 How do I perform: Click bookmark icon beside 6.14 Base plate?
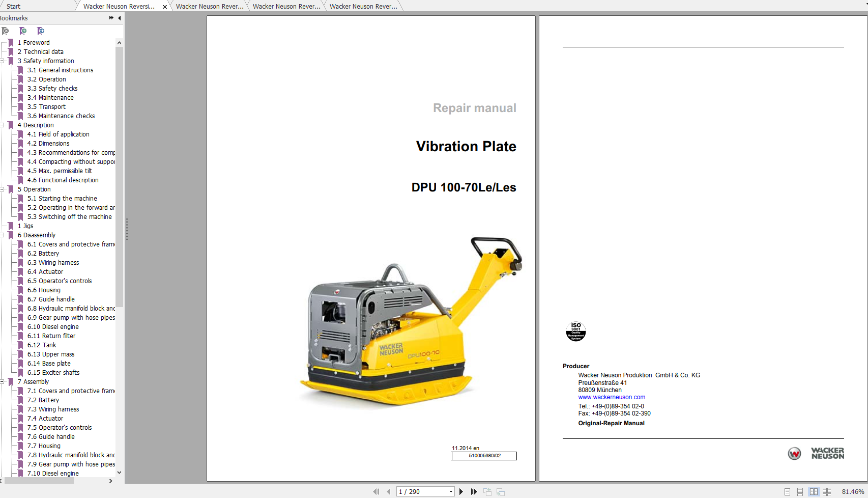click(x=21, y=364)
